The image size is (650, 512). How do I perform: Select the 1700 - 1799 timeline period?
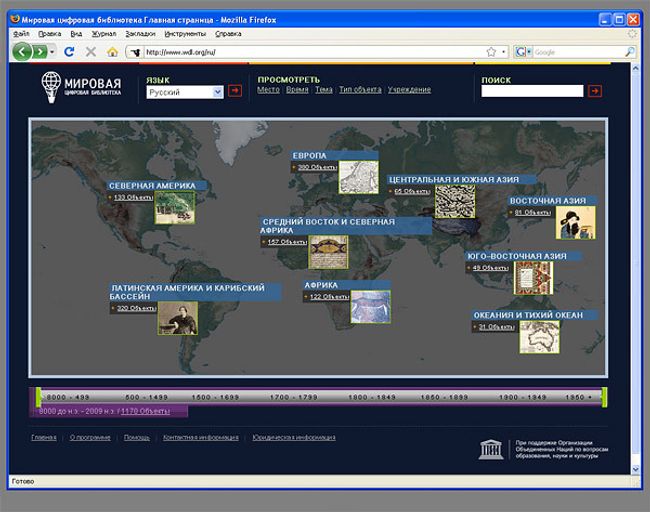tap(293, 397)
